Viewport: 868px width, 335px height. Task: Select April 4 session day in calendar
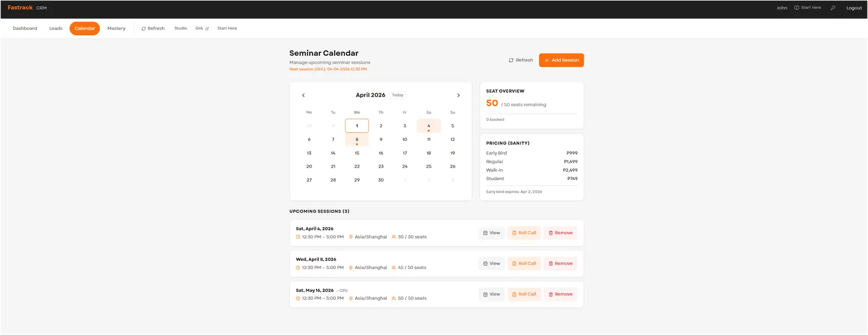429,126
